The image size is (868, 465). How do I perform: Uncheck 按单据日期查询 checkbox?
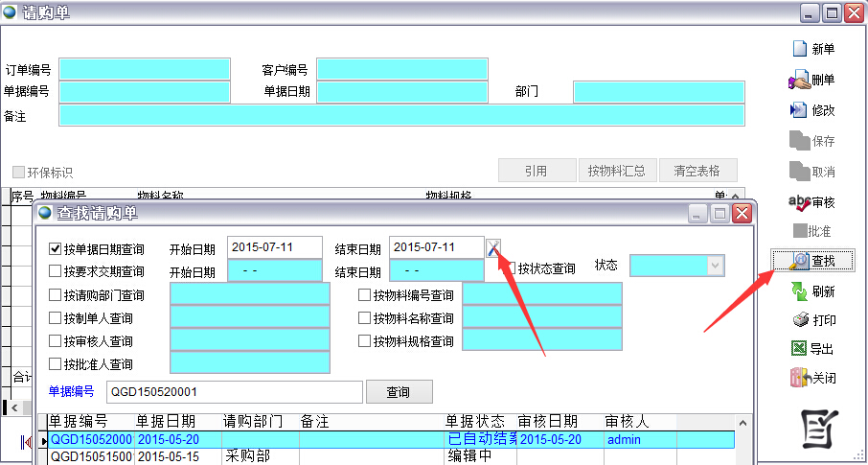(56, 249)
